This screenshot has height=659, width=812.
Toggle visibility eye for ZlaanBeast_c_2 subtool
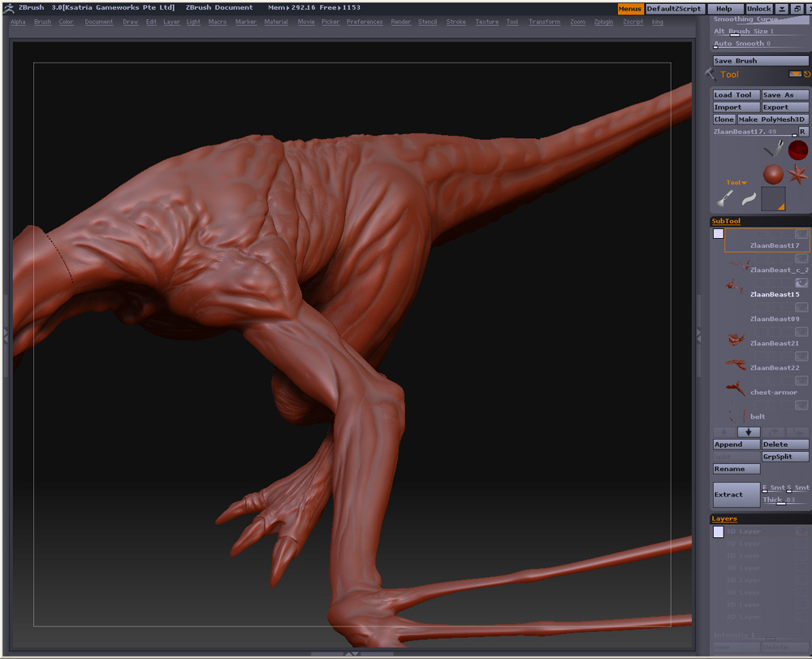tap(801, 258)
